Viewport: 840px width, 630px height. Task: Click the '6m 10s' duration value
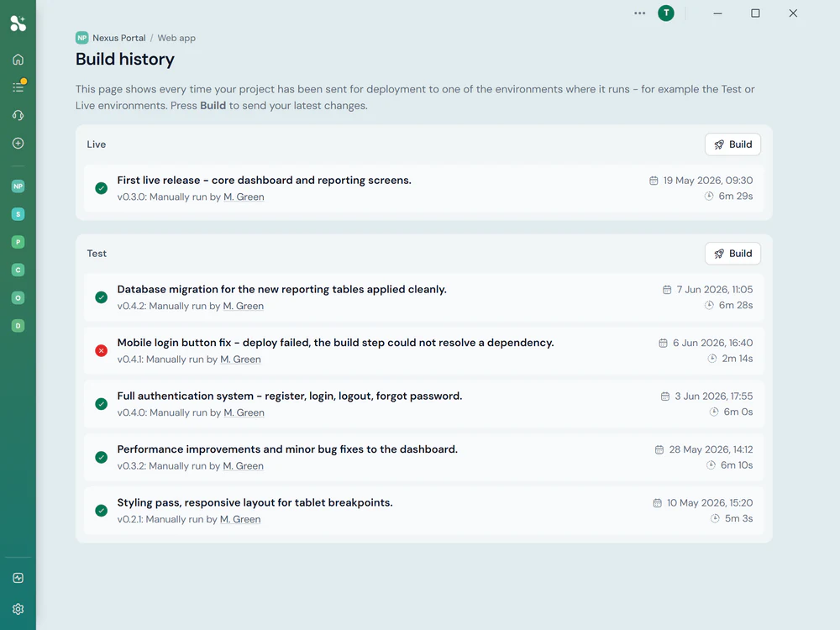[x=737, y=465]
